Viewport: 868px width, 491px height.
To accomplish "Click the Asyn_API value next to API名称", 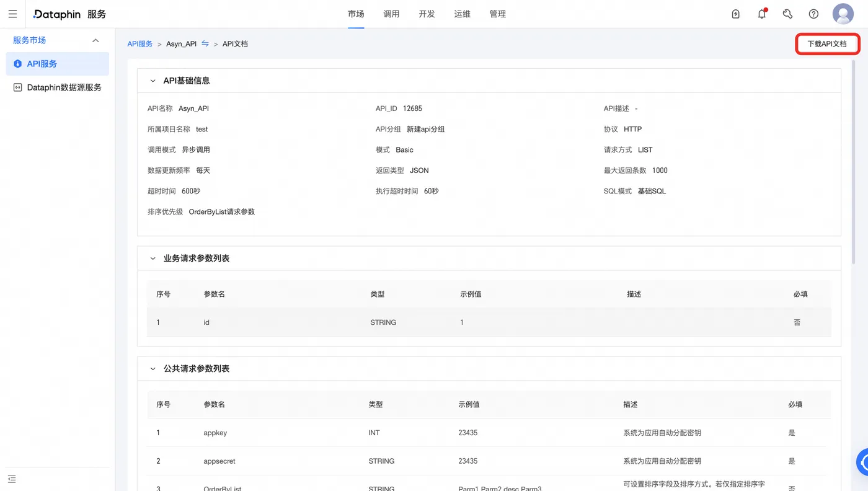I will pyautogui.click(x=193, y=108).
